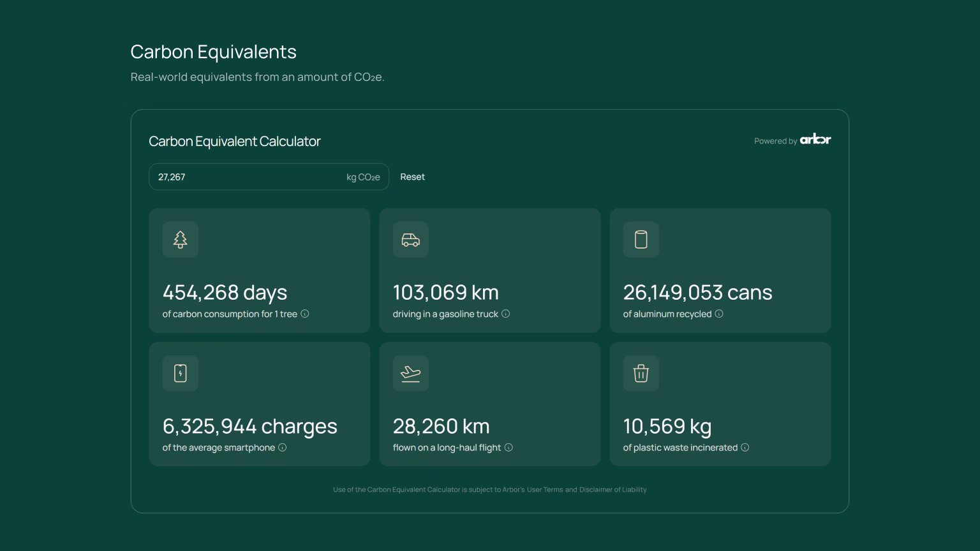
Task: Click the Carbon Equivalent Calculator heading
Action: (235, 142)
